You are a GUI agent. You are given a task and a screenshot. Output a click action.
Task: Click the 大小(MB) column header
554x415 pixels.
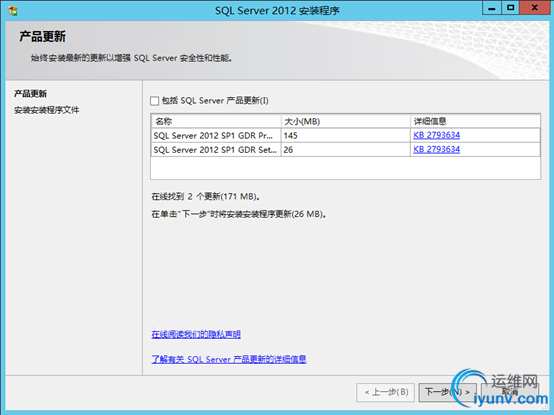(346, 121)
